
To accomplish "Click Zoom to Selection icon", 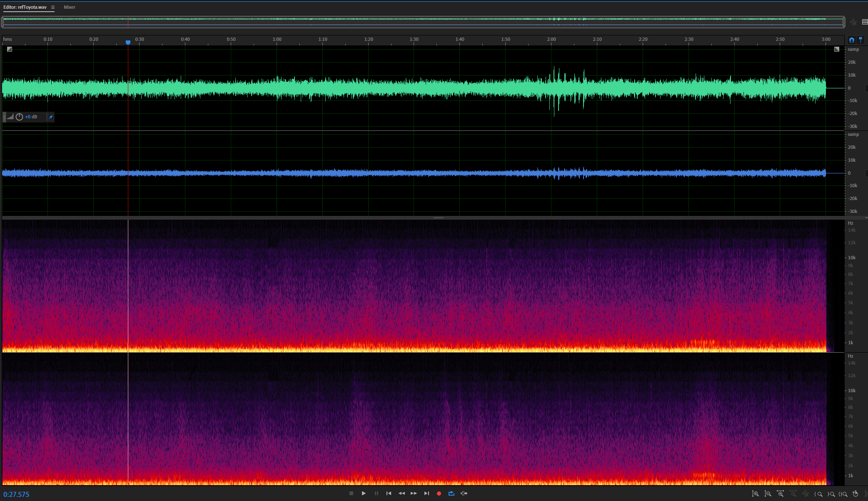I will point(843,494).
